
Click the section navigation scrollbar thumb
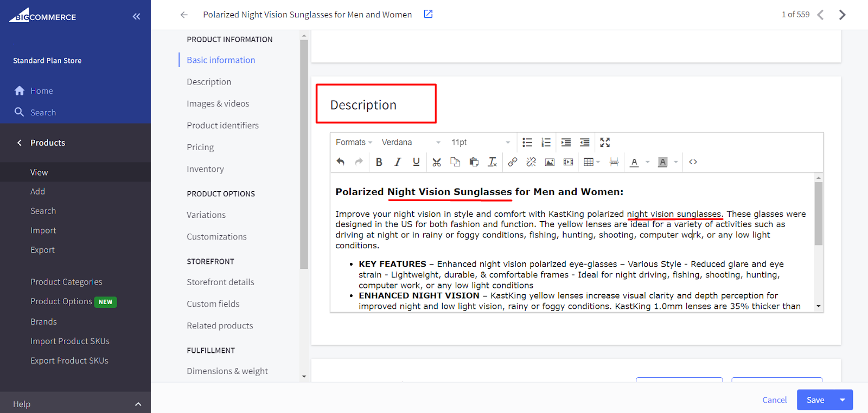(x=304, y=154)
